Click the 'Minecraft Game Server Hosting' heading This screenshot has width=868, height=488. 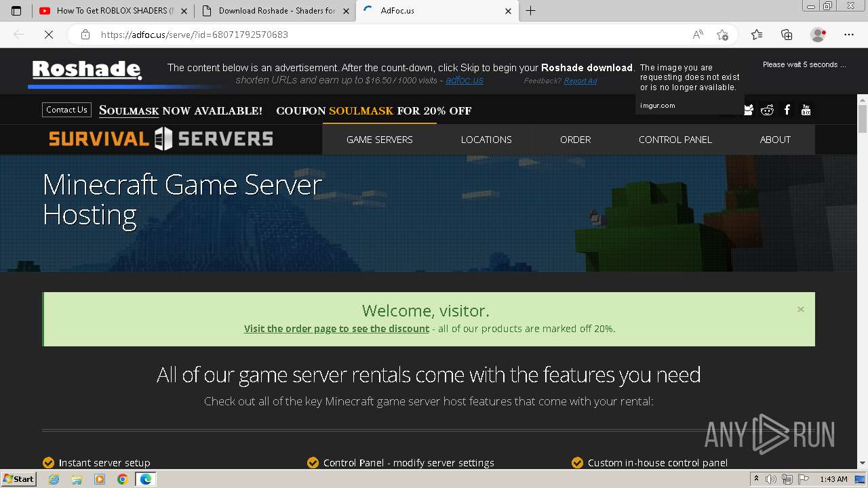pyautogui.click(x=182, y=199)
